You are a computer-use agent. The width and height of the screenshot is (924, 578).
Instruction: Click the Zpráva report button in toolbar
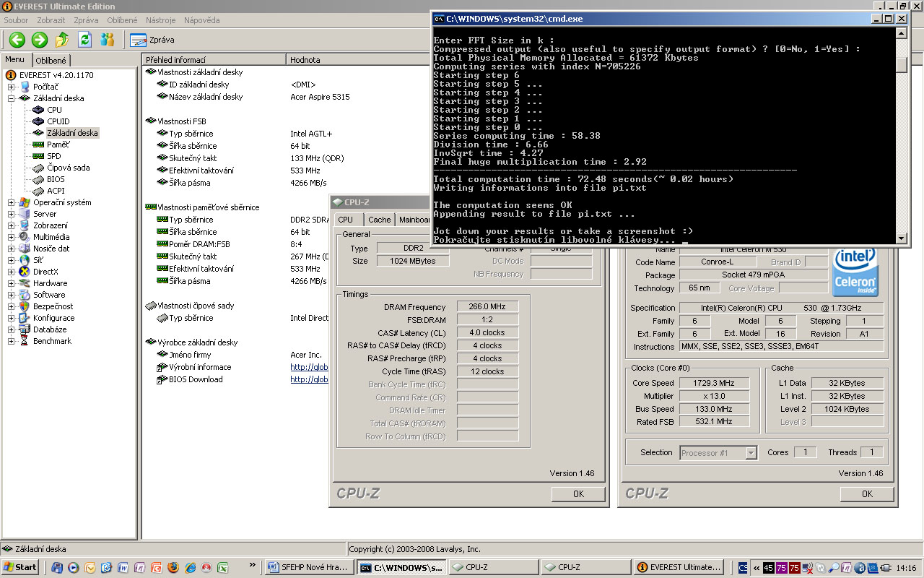pos(152,40)
